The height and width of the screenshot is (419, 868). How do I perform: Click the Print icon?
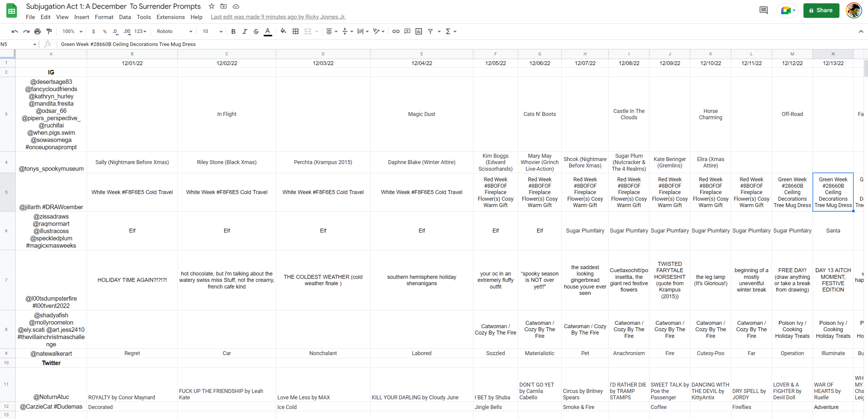coord(38,31)
